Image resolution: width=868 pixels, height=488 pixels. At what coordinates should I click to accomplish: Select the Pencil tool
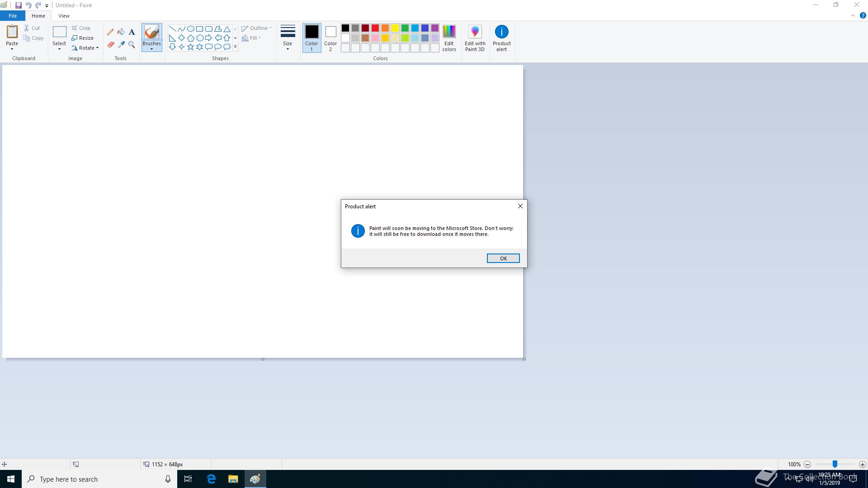110,32
